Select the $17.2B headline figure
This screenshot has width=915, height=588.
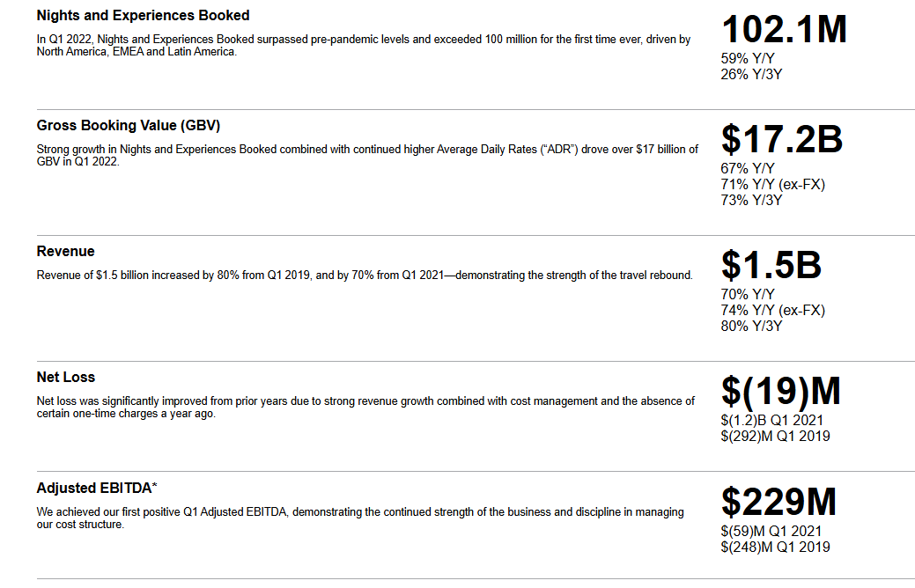pos(782,139)
